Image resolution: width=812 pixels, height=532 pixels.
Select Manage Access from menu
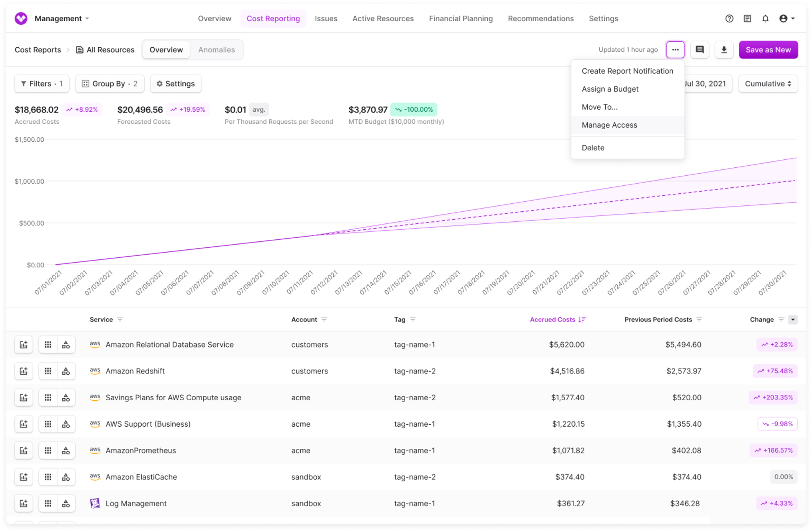(609, 125)
